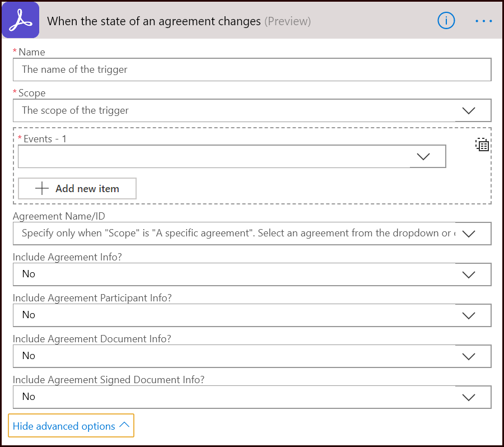This screenshot has width=504, height=447.
Task: Click the (Preview) label in header
Action: pyautogui.click(x=287, y=21)
